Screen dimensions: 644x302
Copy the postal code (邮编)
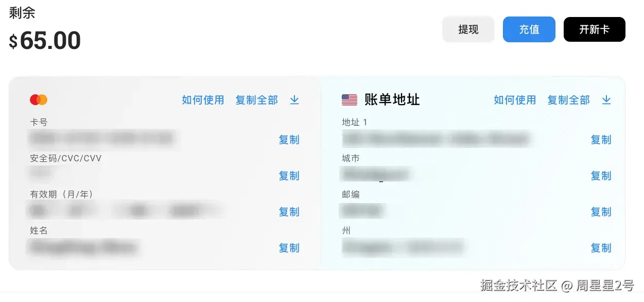pos(601,212)
